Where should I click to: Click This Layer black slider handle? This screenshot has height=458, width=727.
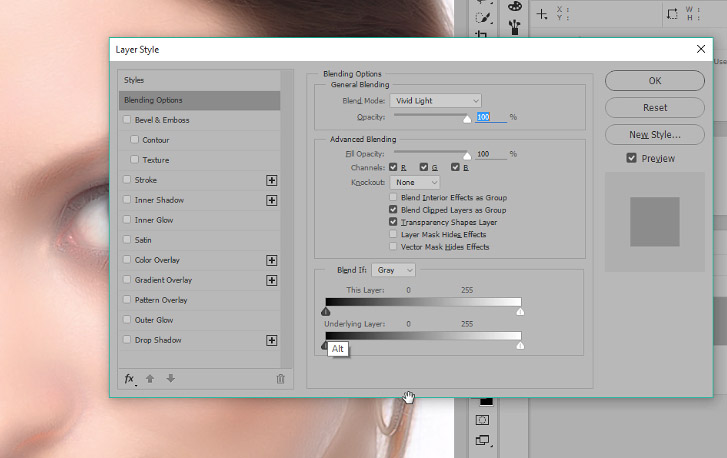tap(325, 312)
